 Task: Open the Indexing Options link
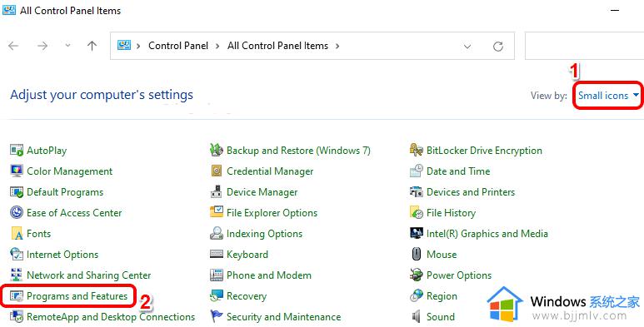coord(264,234)
